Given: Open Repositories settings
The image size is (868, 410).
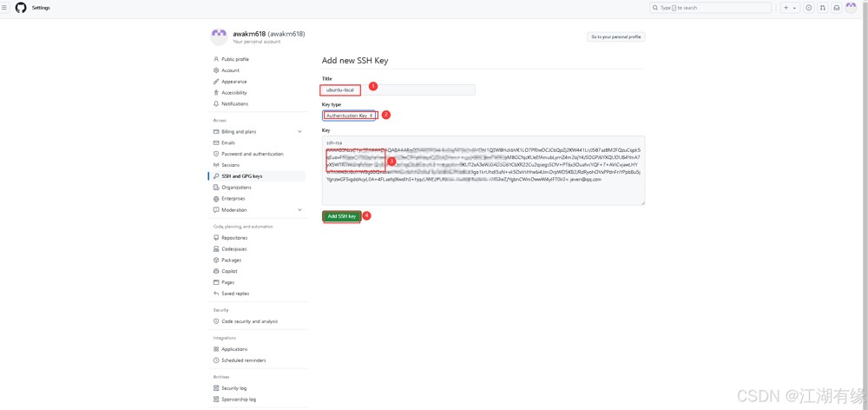Looking at the screenshot, I should [234, 238].
